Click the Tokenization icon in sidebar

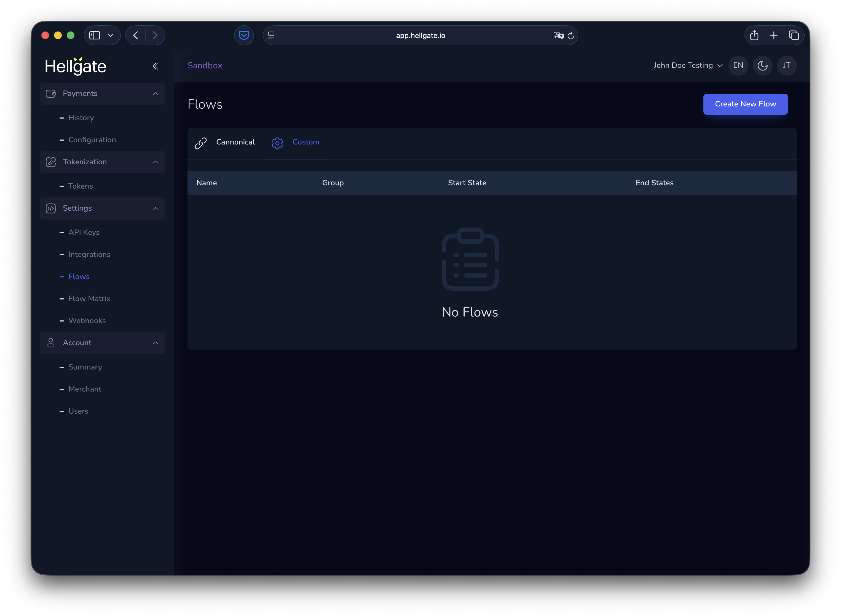click(x=51, y=162)
